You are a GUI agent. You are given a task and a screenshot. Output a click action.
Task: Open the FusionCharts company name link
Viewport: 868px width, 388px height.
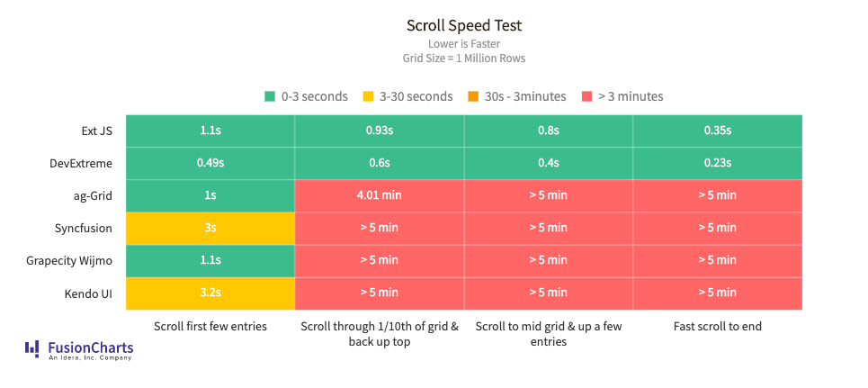click(91, 347)
